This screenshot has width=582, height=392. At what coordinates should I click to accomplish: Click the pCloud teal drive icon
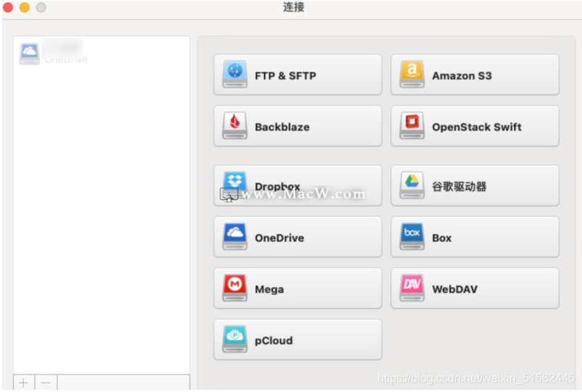tap(235, 339)
